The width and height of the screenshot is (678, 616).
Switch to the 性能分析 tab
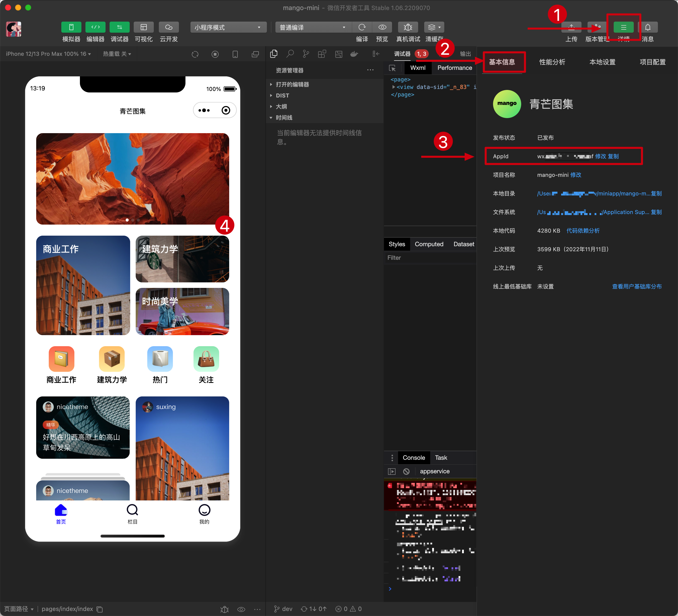click(x=552, y=62)
